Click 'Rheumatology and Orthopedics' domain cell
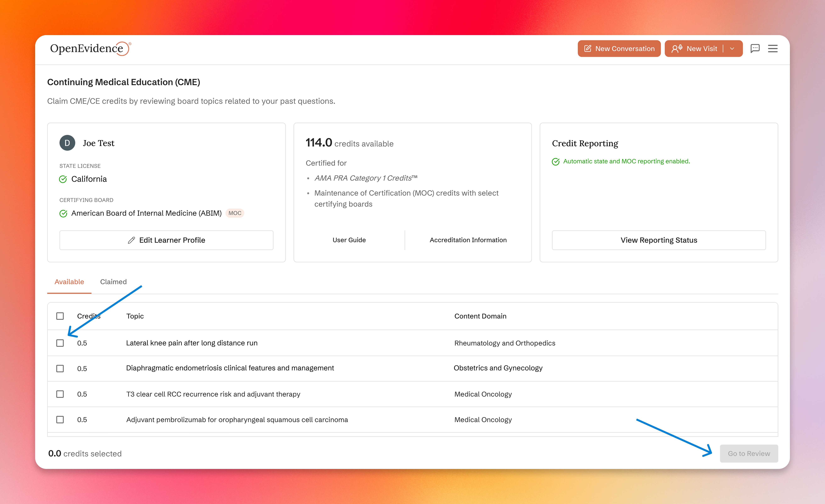Image resolution: width=825 pixels, height=504 pixels. coord(505,343)
